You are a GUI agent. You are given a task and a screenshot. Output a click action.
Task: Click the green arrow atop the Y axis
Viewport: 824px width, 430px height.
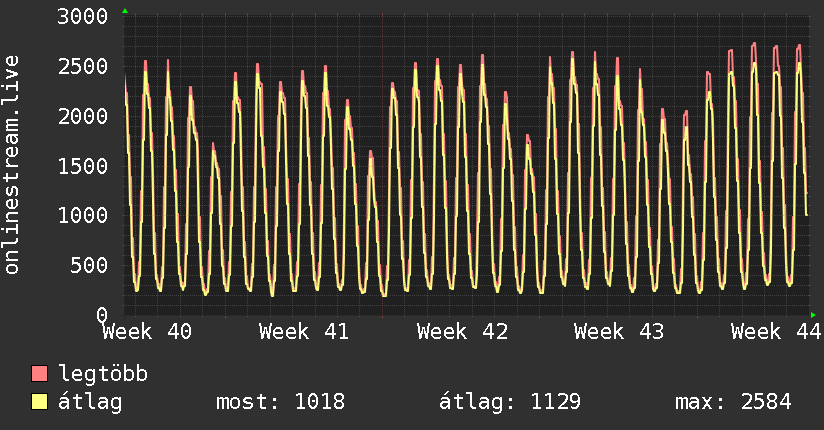pos(125,11)
